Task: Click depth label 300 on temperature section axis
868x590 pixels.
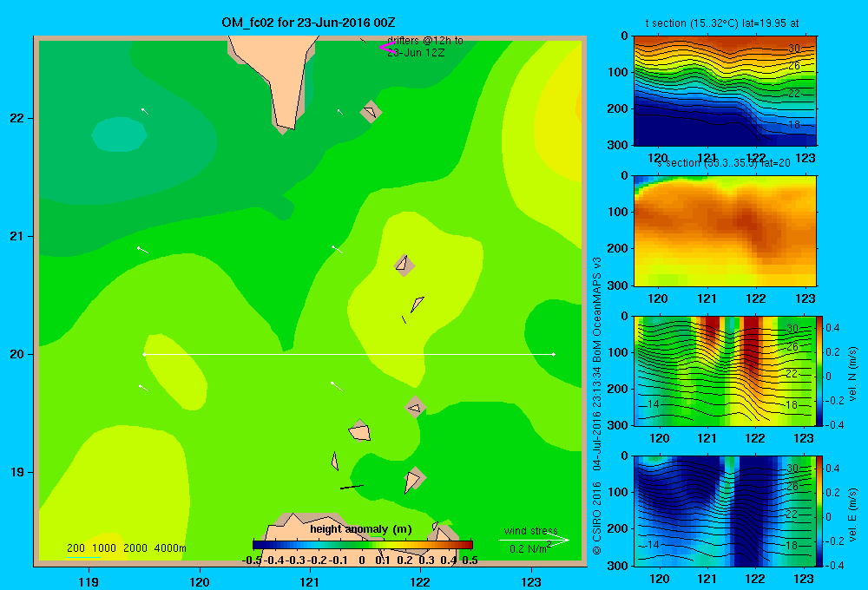Action: 616,144
